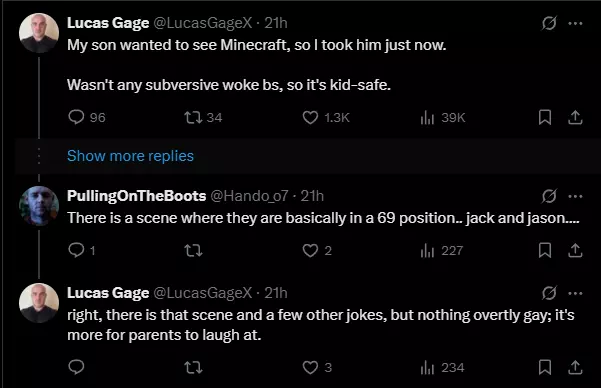Open PullingOnTheBoots profile name

tap(136, 196)
